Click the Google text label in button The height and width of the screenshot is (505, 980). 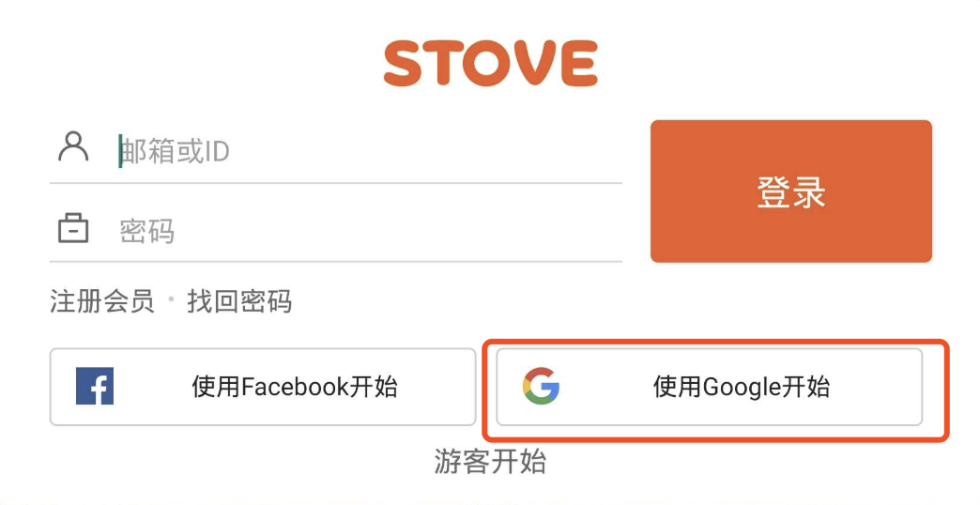pos(743,388)
